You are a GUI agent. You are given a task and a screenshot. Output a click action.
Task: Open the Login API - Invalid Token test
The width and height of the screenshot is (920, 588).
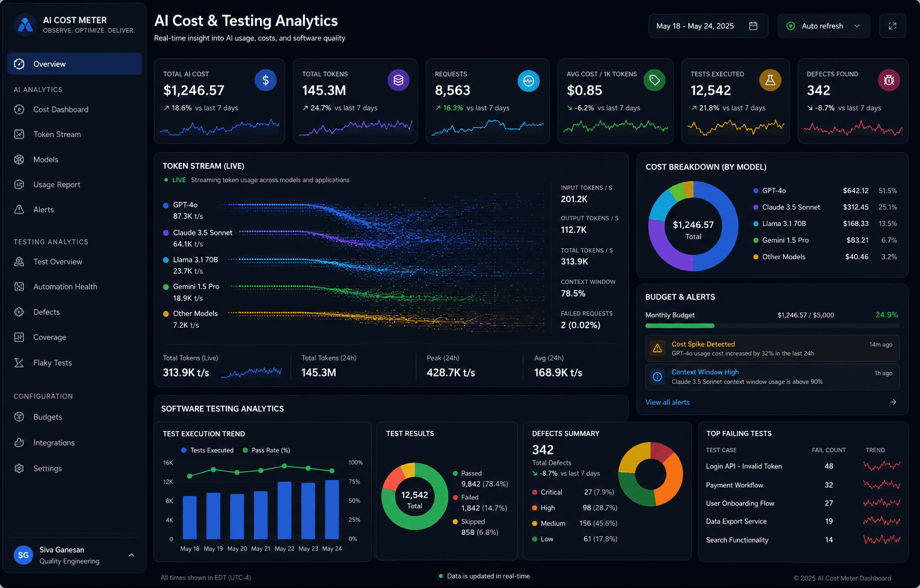(x=743, y=466)
